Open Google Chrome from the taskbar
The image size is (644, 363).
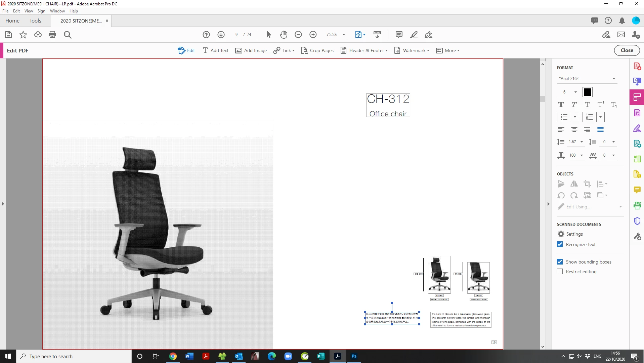(173, 356)
